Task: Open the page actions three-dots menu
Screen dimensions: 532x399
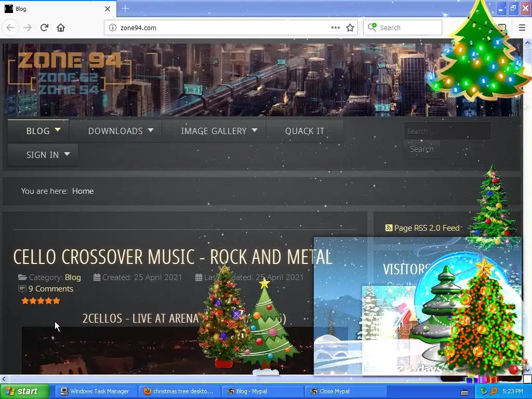Action: point(335,28)
